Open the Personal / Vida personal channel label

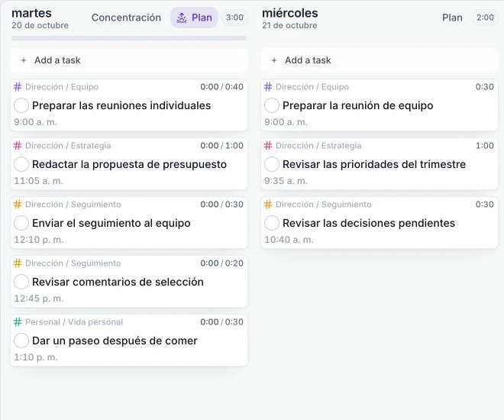74,322
